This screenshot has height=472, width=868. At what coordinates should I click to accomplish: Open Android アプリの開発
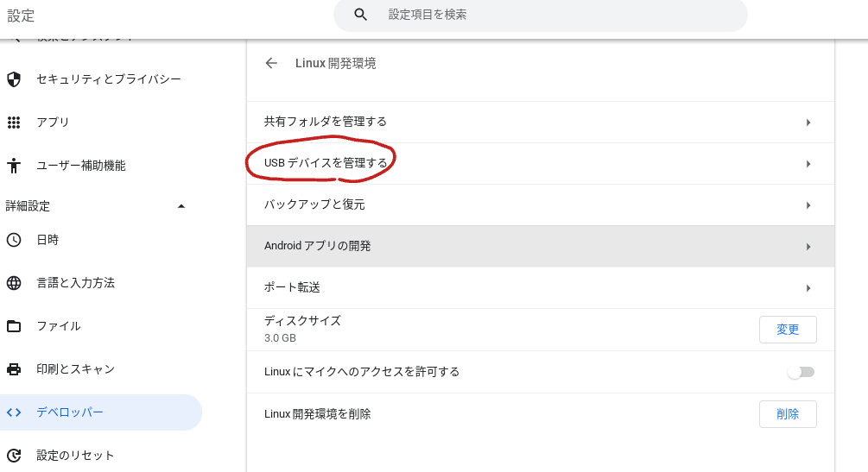tap(541, 246)
